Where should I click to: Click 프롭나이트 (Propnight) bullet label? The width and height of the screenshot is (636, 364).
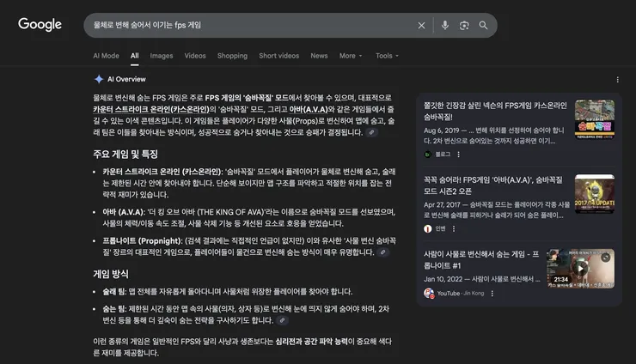pyautogui.click(x=142, y=240)
